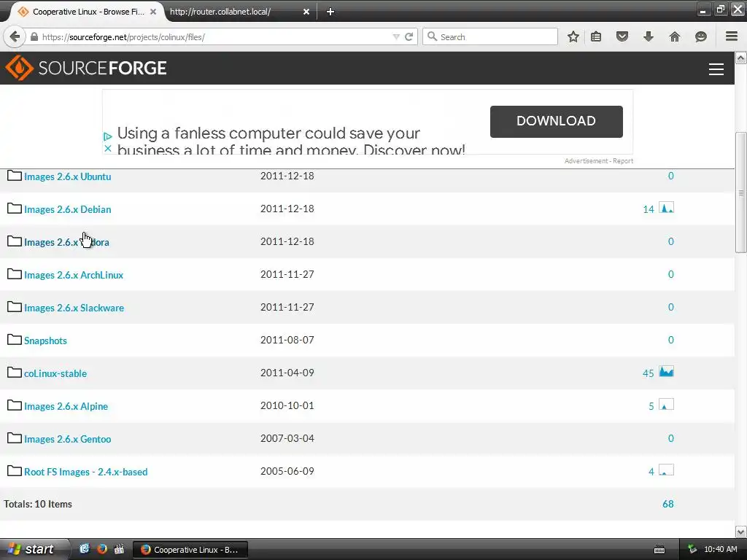Click the Totals: 10 Items text

[38, 504]
